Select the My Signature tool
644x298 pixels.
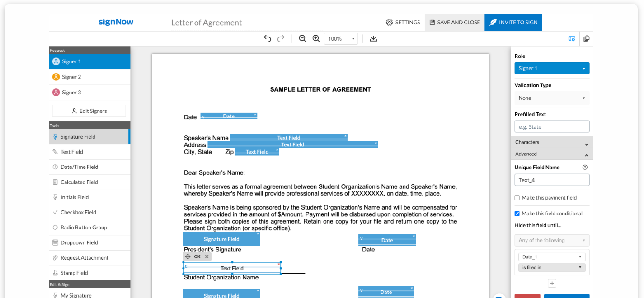click(x=89, y=294)
